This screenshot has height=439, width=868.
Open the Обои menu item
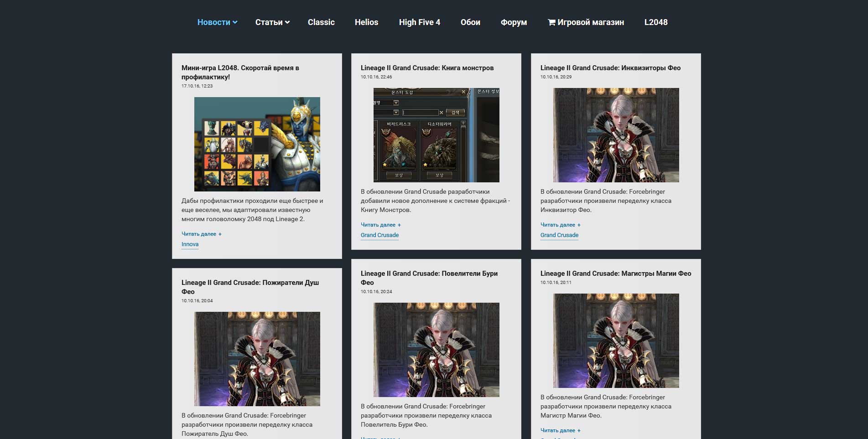[470, 22]
